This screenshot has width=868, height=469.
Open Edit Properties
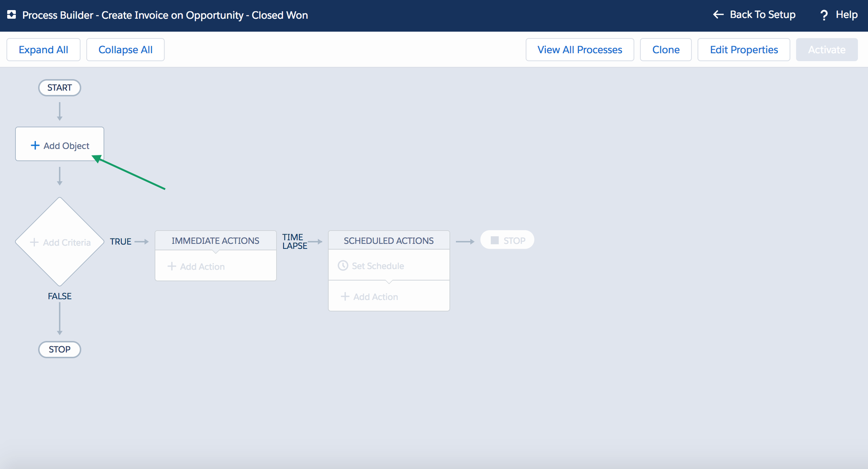pyautogui.click(x=744, y=50)
